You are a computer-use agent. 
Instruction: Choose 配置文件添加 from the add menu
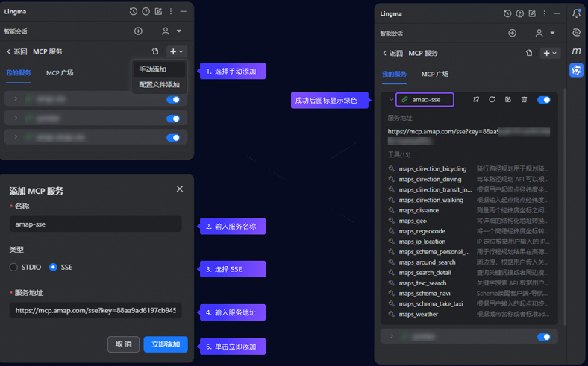(159, 85)
